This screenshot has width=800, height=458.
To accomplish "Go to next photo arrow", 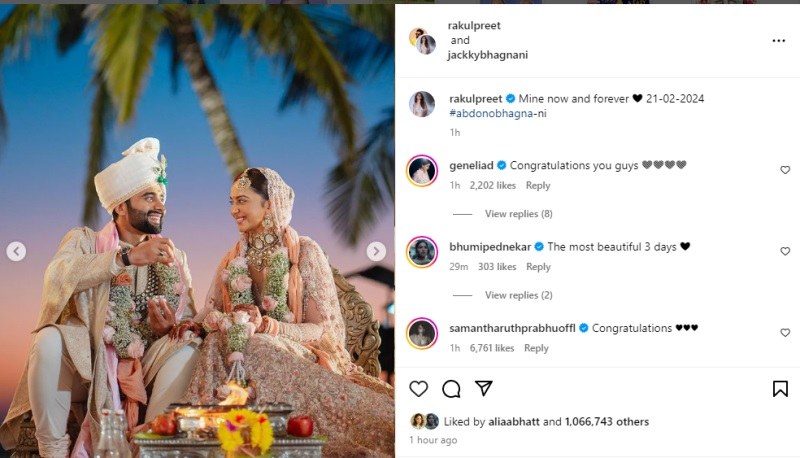I will (376, 252).
